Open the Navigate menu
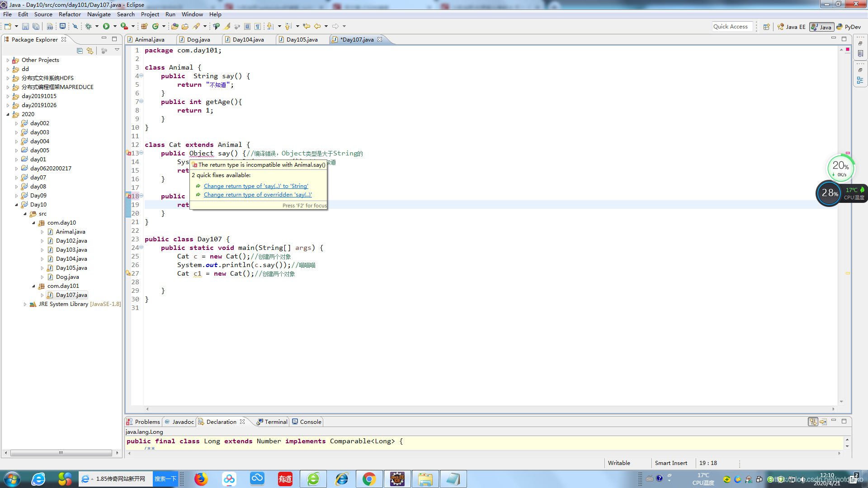The width and height of the screenshot is (868, 488). click(99, 14)
